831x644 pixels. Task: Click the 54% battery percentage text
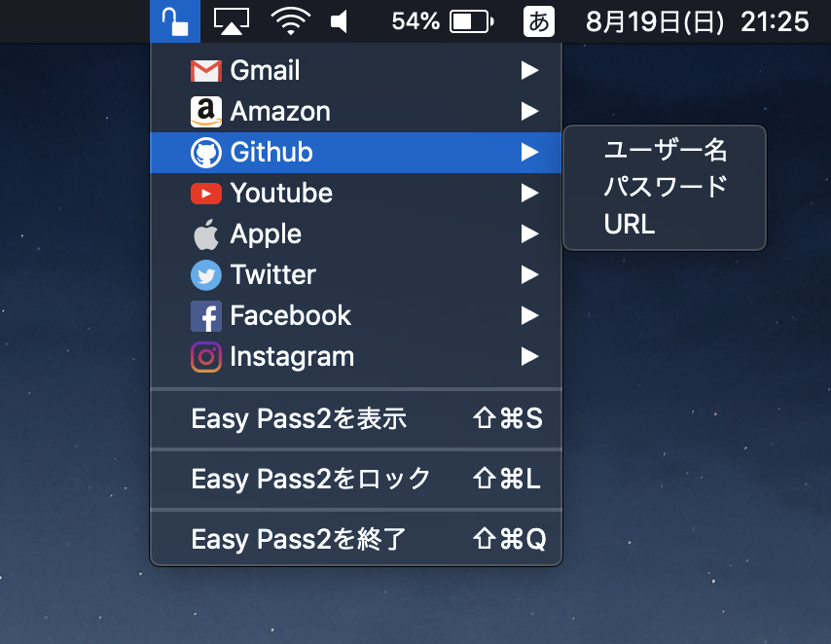click(415, 21)
